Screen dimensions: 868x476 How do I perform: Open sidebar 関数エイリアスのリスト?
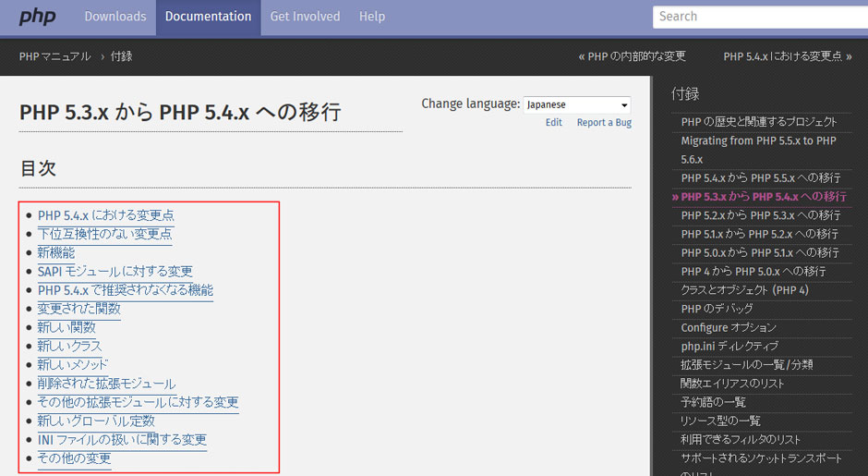[732, 384]
